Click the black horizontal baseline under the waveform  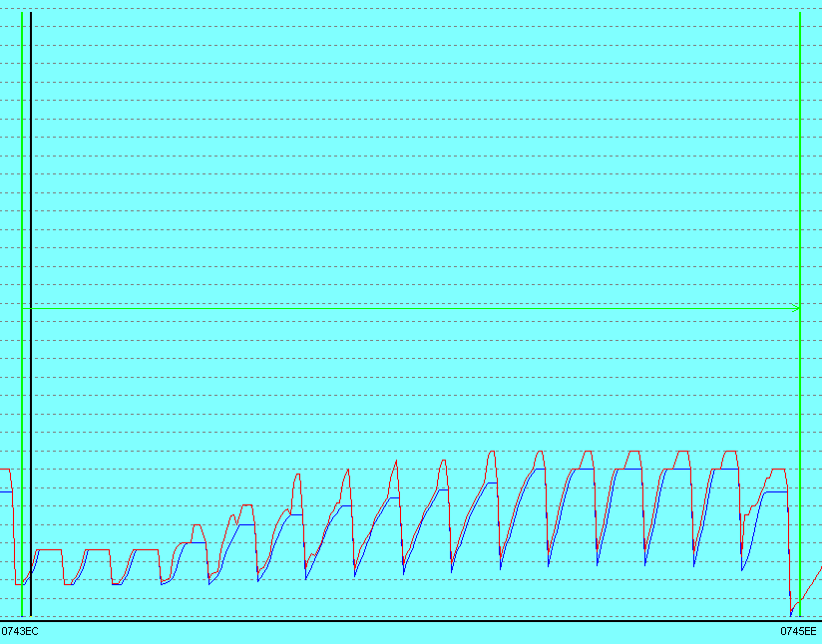(399, 620)
